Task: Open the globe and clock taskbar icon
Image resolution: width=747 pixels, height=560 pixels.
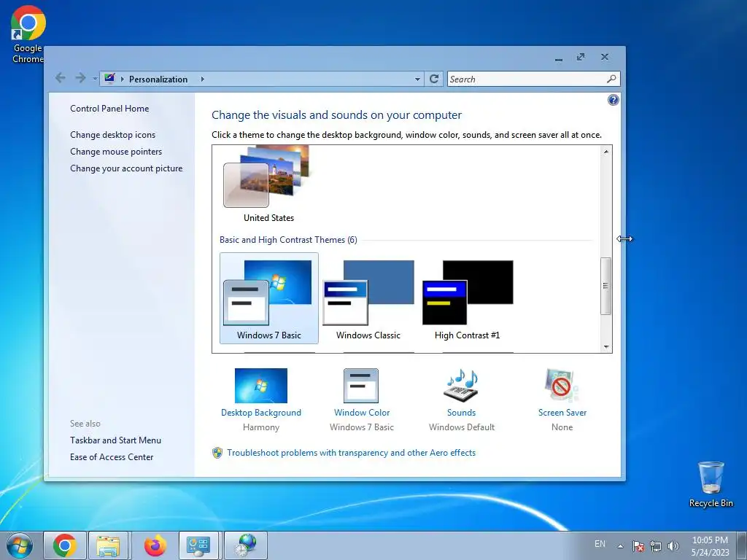Action: tap(246, 545)
